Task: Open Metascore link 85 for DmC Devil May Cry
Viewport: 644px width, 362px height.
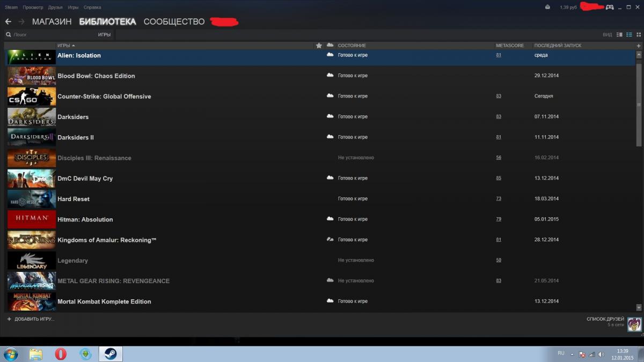Action: (x=499, y=178)
